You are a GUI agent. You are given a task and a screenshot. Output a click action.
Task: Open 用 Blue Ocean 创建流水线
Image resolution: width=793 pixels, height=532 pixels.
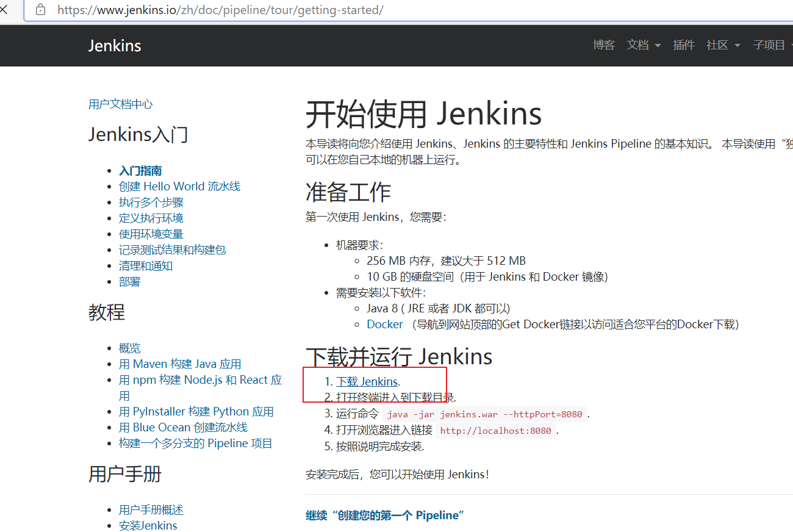[183, 428]
